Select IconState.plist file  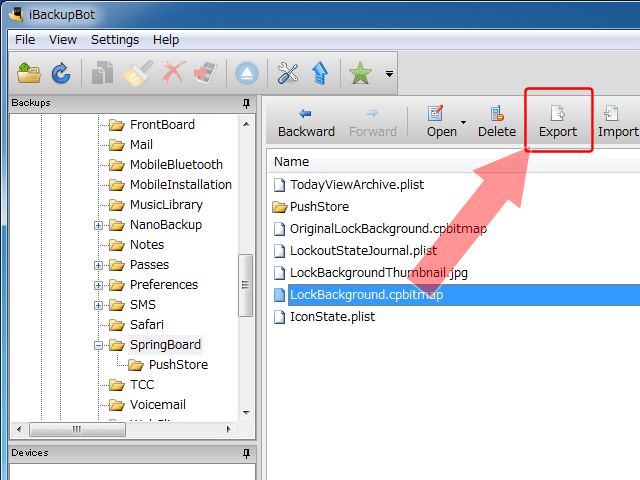(332, 317)
